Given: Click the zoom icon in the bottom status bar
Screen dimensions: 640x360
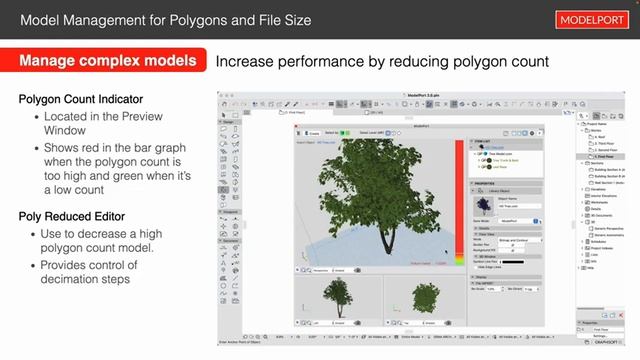Looking at the screenshot, I should tap(265, 337).
